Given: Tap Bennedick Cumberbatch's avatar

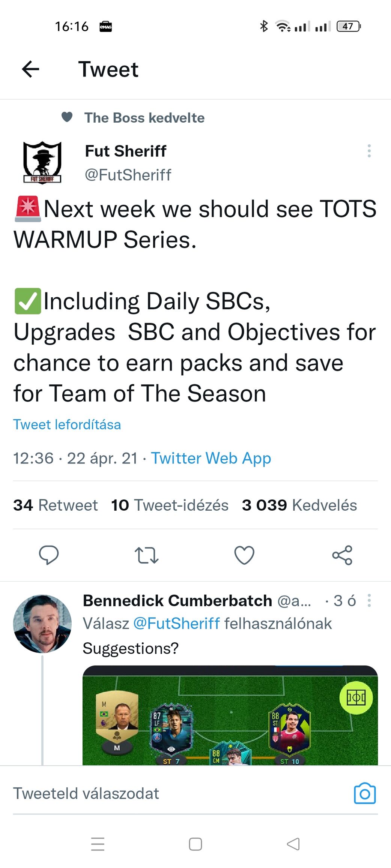Looking at the screenshot, I should pyautogui.click(x=42, y=624).
